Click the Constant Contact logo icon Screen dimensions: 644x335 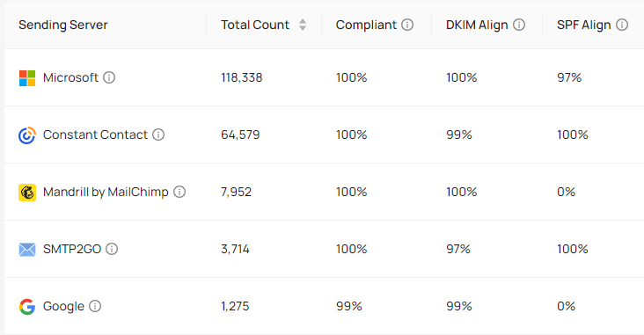pyautogui.click(x=27, y=135)
